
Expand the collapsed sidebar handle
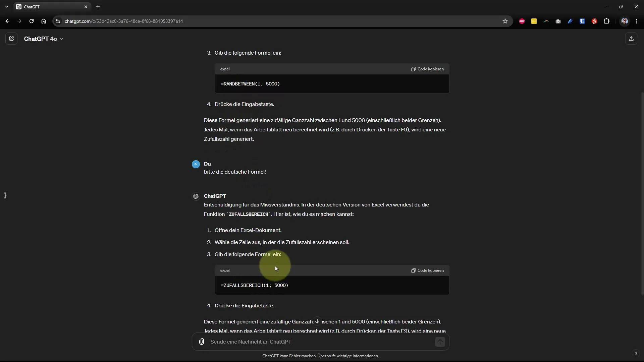click(5, 195)
